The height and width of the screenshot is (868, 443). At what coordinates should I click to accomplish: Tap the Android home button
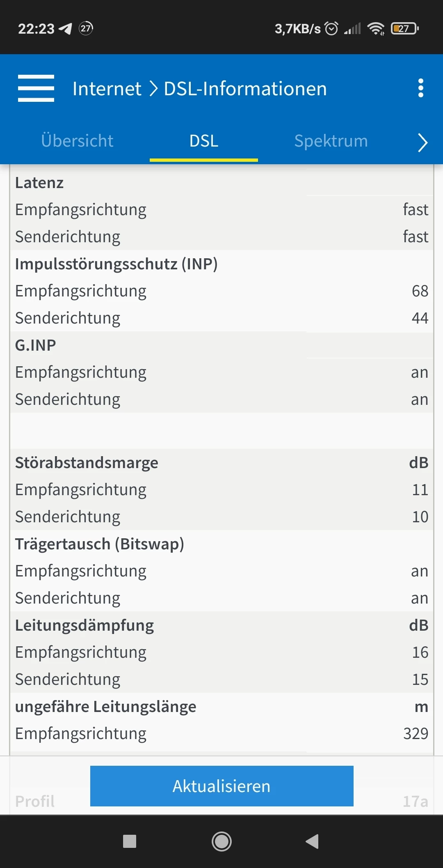221,841
